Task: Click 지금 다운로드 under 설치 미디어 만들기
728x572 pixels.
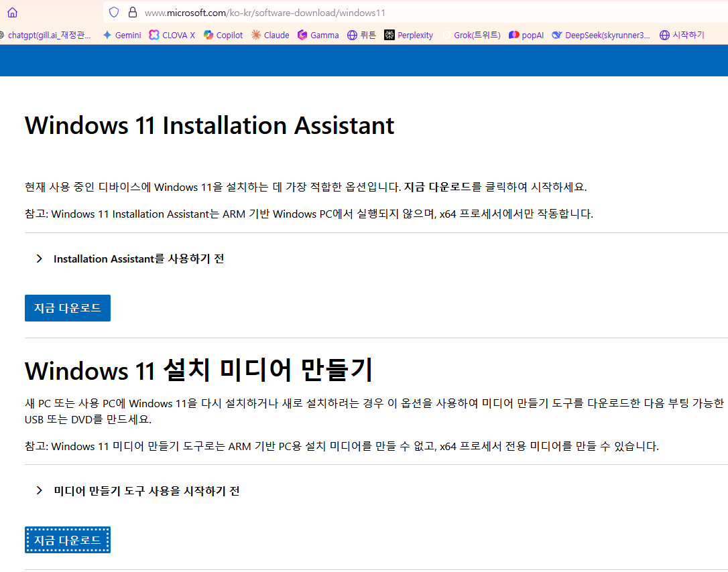Action: (x=68, y=540)
